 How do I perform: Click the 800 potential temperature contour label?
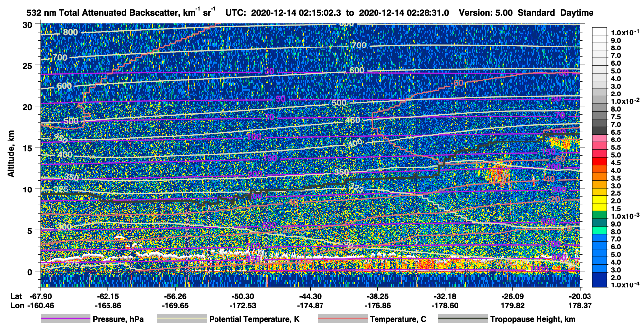click(x=71, y=33)
